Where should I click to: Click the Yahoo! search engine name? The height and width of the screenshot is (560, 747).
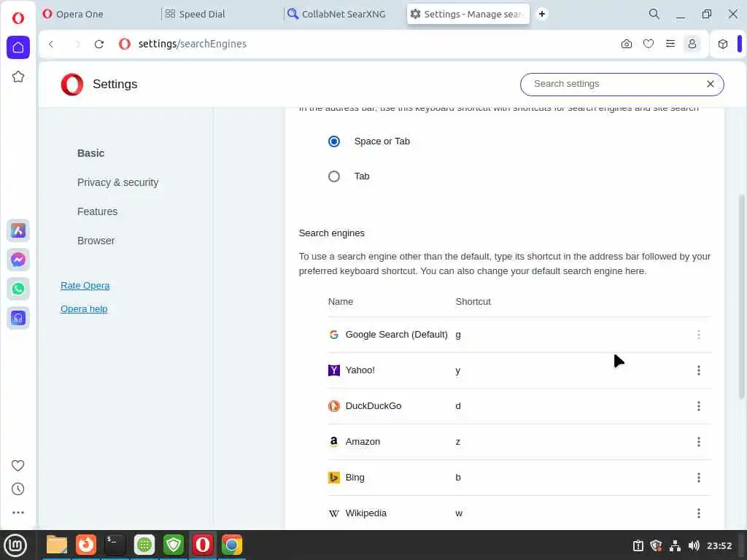(360, 370)
